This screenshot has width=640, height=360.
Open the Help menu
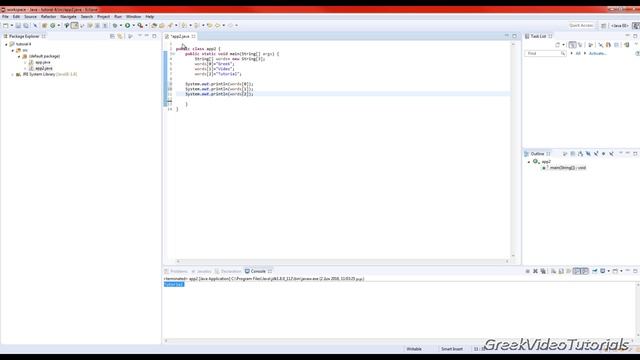coord(150,17)
